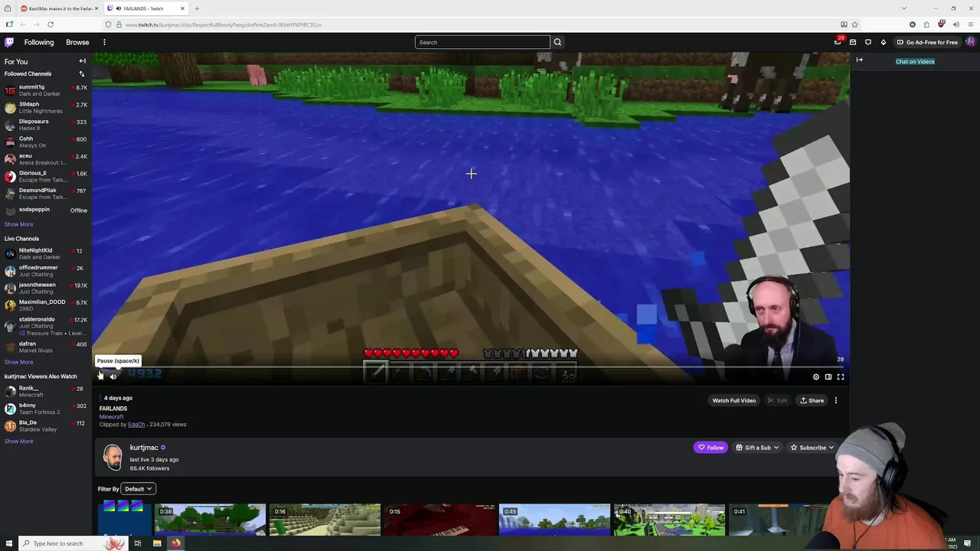This screenshot has height=551, width=980.
Task: Open the Twitch inbox envelope icon
Action: click(x=853, y=42)
